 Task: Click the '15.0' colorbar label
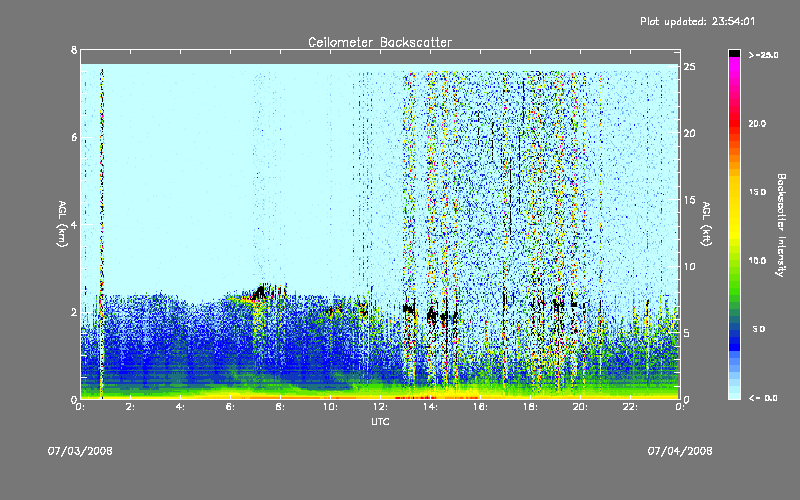point(758,192)
